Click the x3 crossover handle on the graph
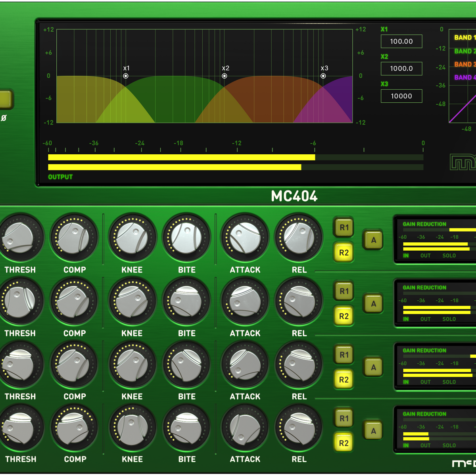 click(323, 76)
